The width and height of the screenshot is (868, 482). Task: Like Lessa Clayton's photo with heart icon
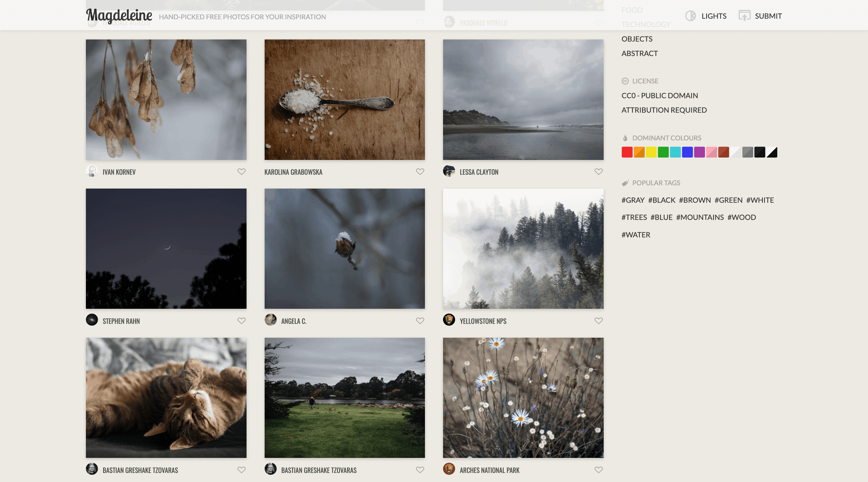coord(599,171)
